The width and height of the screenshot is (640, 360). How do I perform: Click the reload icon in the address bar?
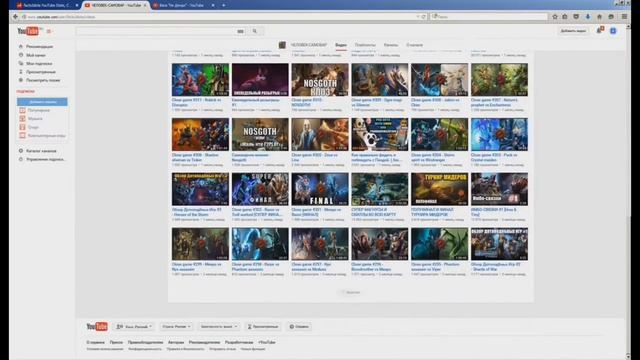[423, 17]
